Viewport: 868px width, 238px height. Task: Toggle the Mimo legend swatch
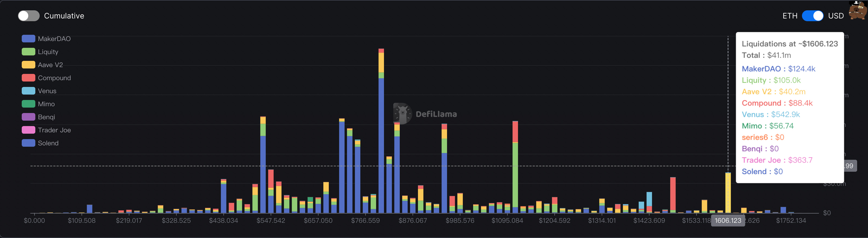click(28, 104)
